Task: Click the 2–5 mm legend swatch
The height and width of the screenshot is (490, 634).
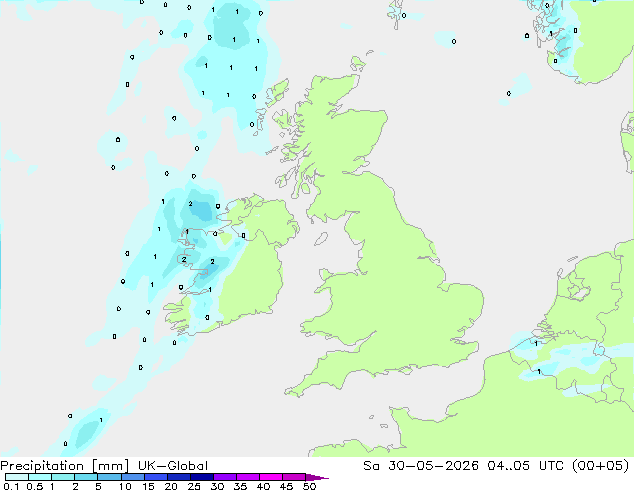Action: [x=86, y=477]
